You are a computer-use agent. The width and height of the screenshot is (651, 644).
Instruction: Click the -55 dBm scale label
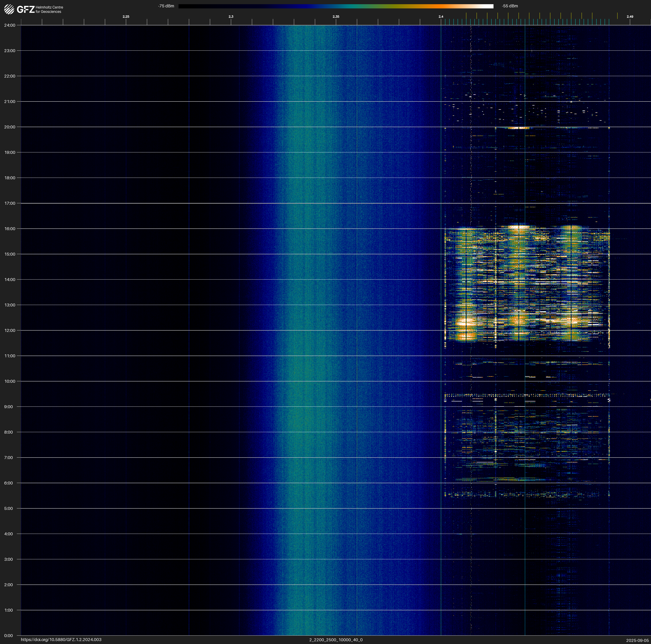[x=509, y=6]
